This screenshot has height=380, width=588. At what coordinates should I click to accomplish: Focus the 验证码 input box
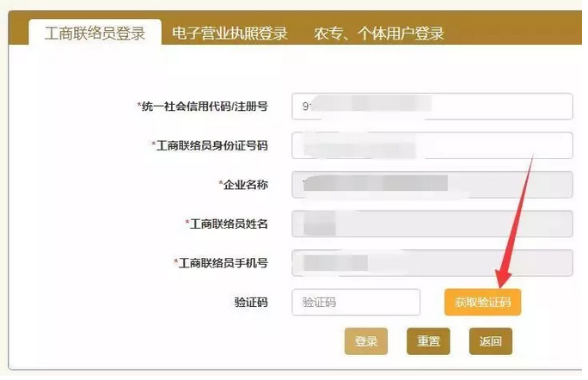356,302
